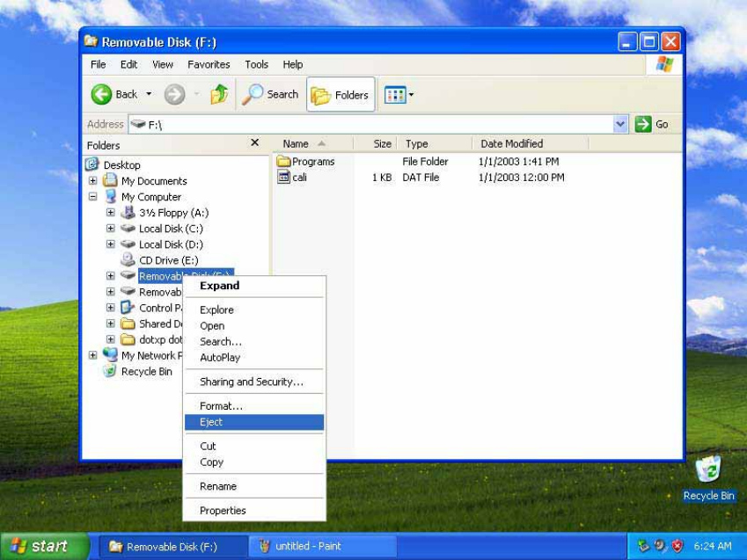Open the address bar dropdown arrow
The image size is (747, 560).
pyautogui.click(x=619, y=124)
